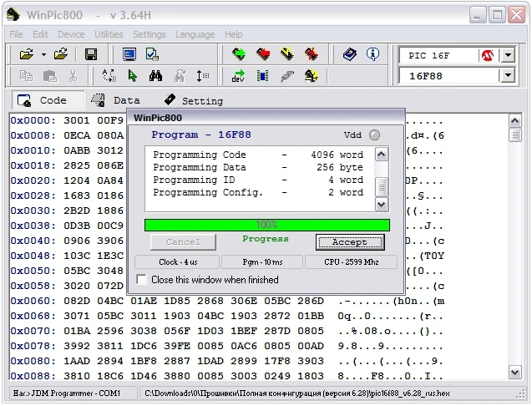The width and height of the screenshot is (532, 406).
Task: Enable Close this window when finished
Action: point(141,280)
